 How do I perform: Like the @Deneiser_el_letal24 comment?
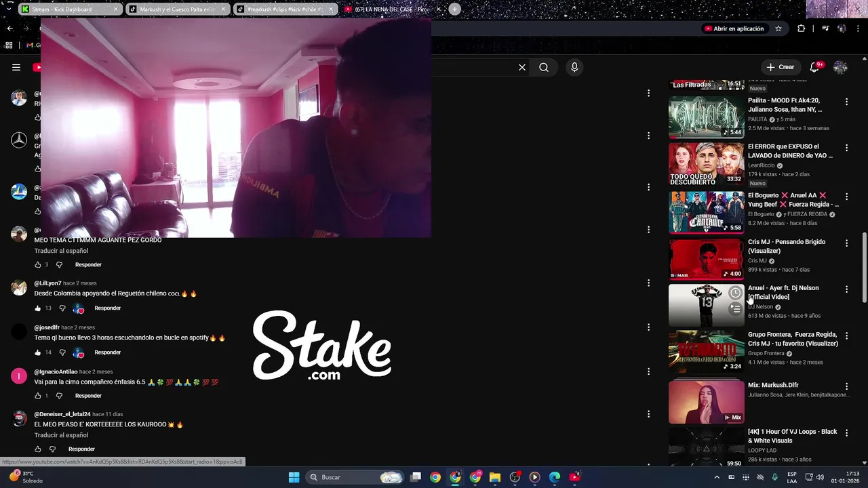(37, 449)
